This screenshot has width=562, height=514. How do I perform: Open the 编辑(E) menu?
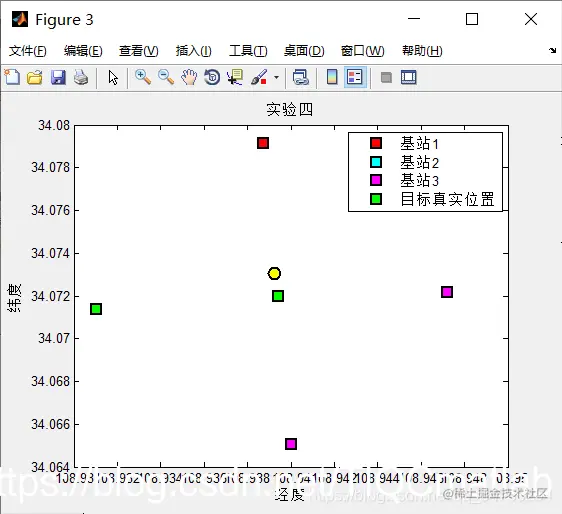(83, 51)
